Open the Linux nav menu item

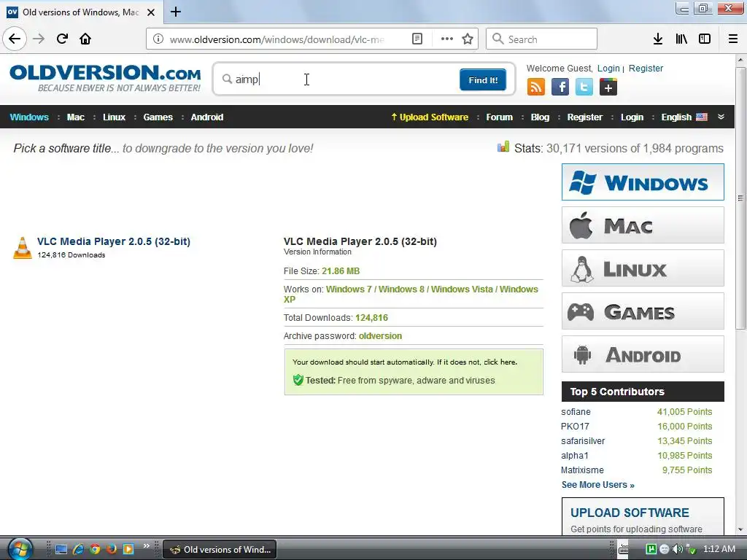[114, 117]
